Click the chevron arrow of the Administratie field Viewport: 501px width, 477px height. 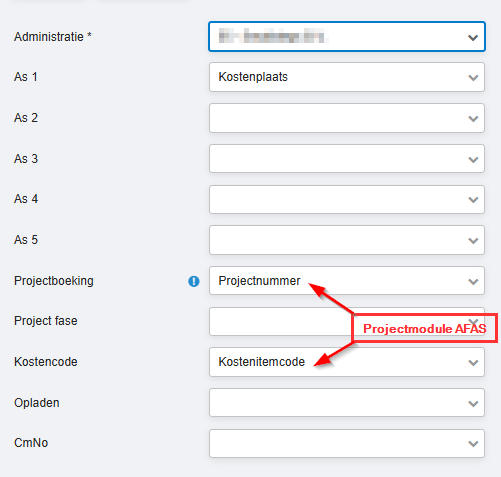(473, 38)
